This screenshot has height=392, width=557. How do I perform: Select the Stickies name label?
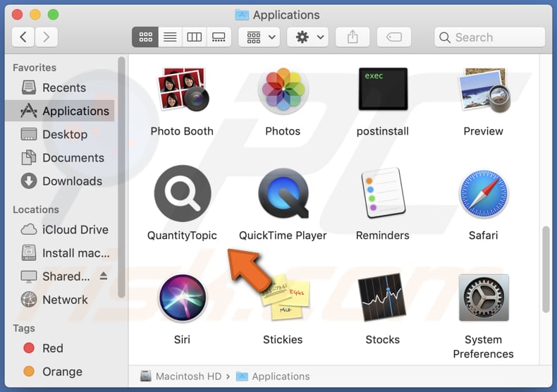283,340
